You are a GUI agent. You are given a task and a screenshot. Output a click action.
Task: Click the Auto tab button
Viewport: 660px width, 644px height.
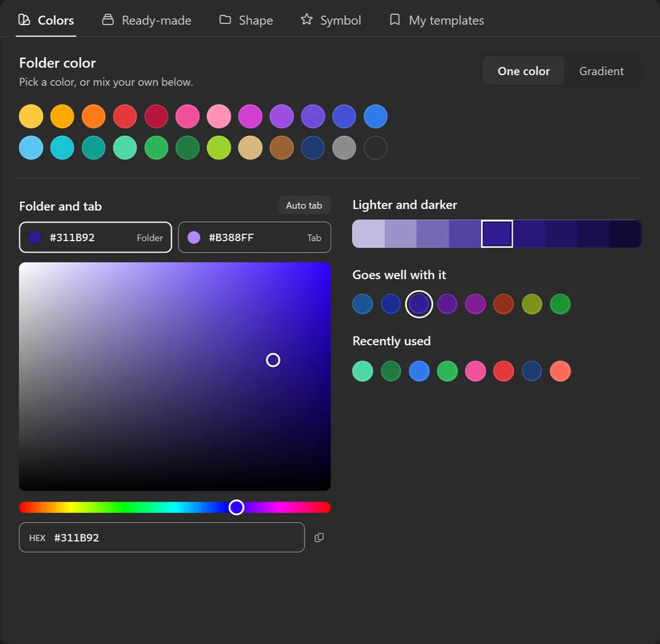(x=304, y=205)
